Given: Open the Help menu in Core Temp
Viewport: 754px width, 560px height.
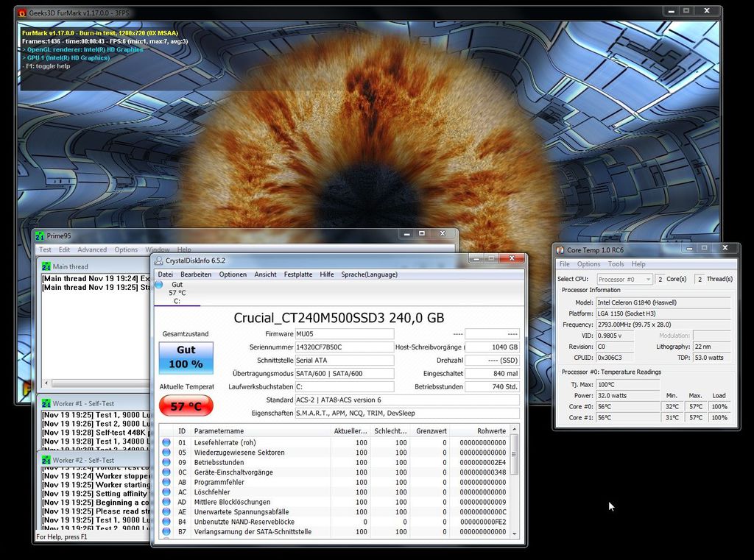Looking at the screenshot, I should point(638,264).
